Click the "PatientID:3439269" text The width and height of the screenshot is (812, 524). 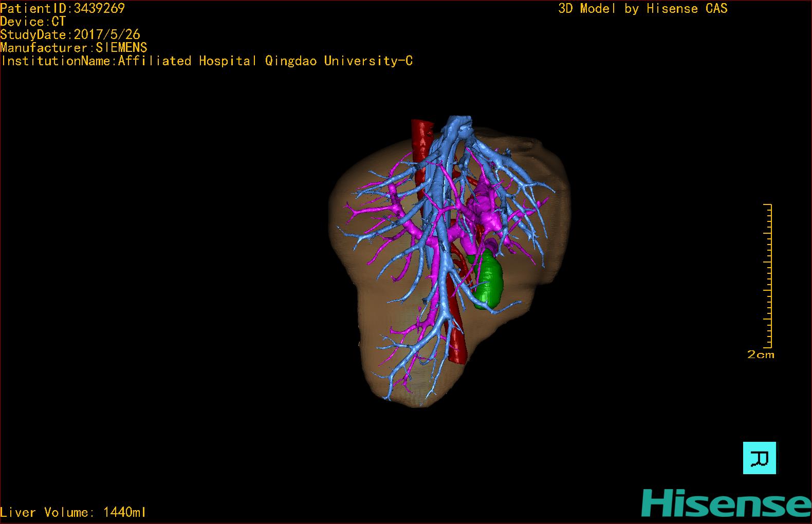click(x=62, y=8)
